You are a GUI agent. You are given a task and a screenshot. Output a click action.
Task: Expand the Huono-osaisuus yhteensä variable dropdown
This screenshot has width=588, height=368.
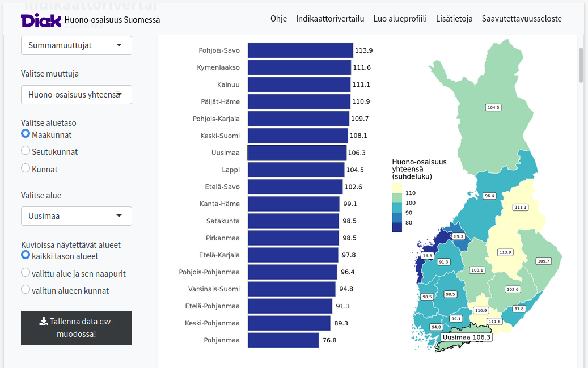[x=77, y=95]
